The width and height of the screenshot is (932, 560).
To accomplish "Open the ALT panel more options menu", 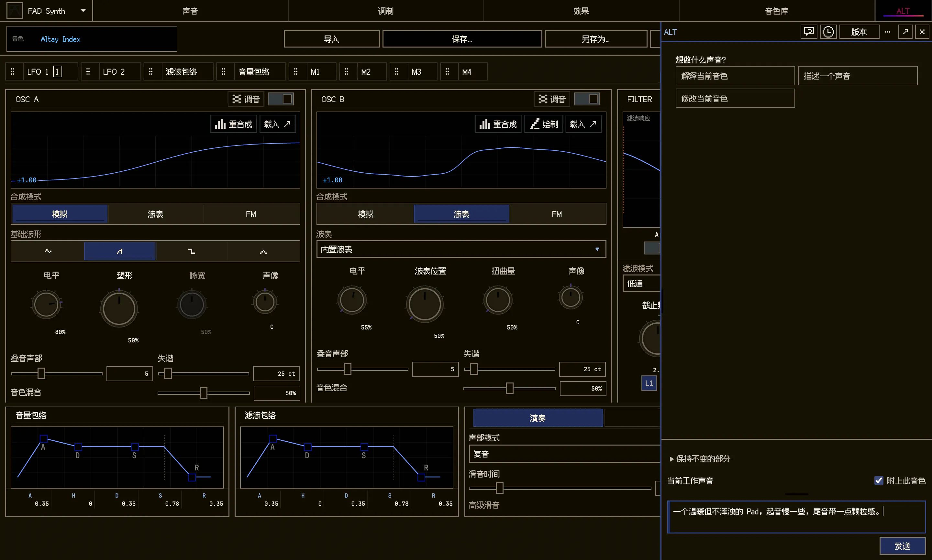I will [887, 32].
